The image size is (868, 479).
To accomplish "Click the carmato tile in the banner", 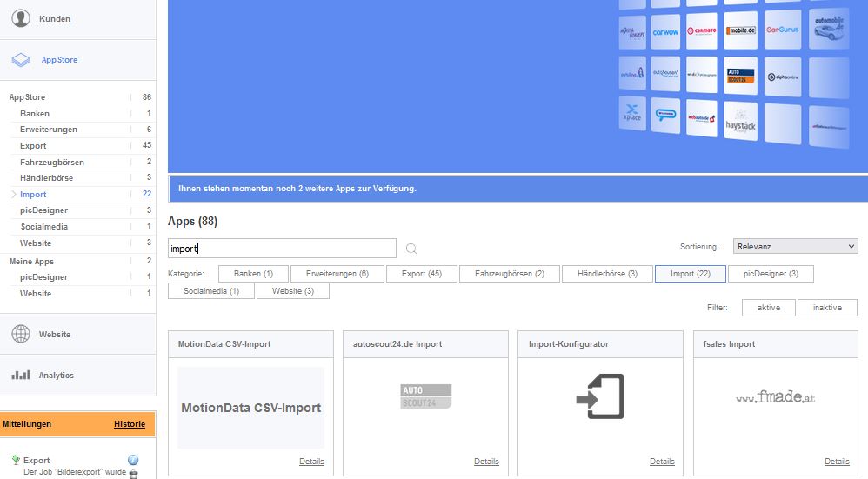I will pyautogui.click(x=701, y=31).
